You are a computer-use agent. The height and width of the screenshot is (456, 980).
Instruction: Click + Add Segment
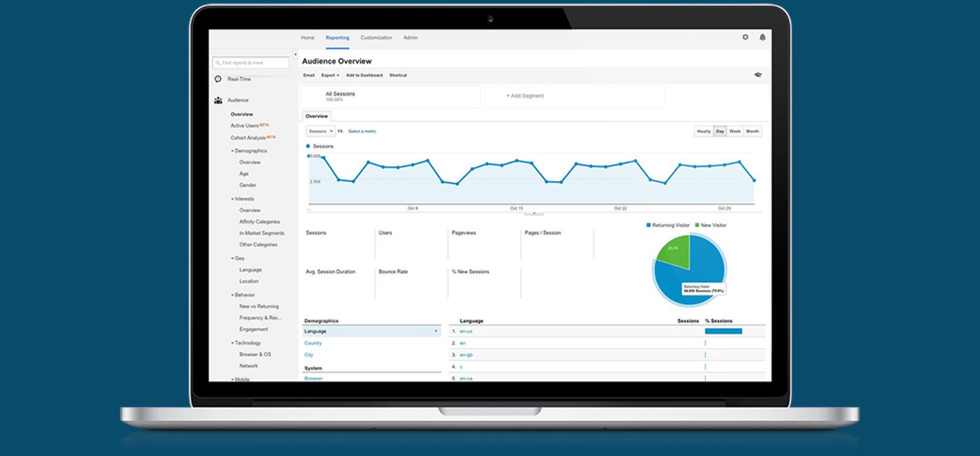(525, 96)
